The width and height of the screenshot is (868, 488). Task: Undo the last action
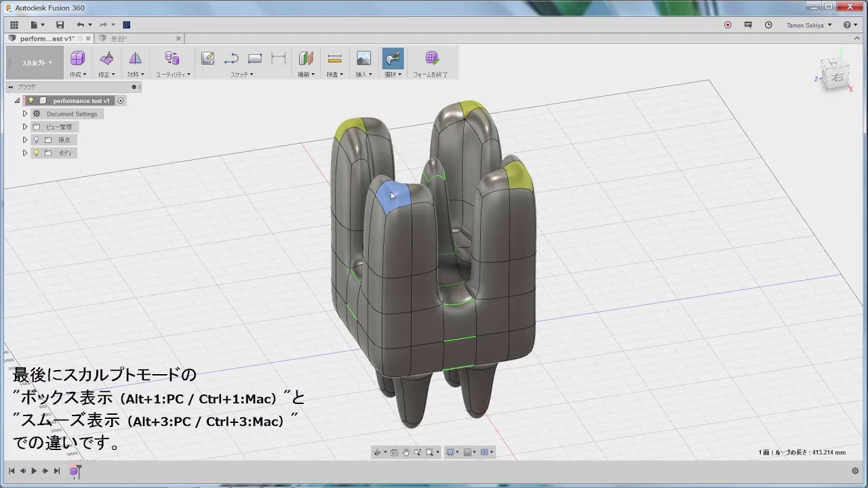coord(80,25)
